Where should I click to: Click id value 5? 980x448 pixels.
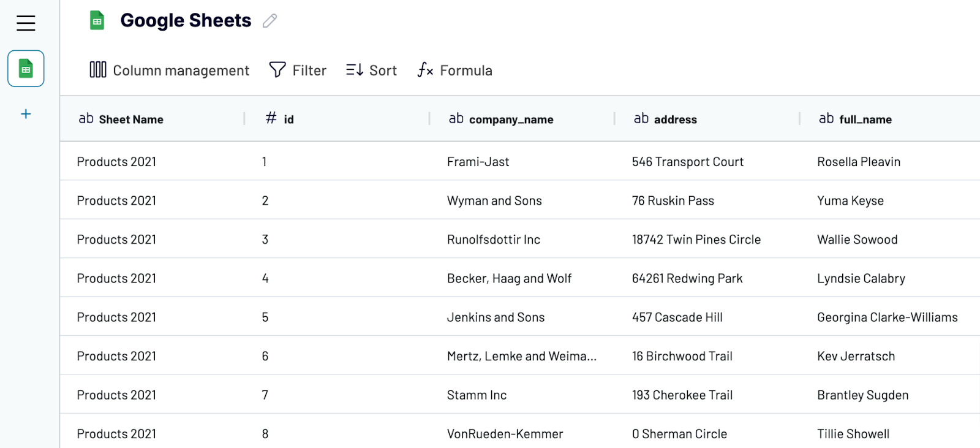click(x=265, y=317)
